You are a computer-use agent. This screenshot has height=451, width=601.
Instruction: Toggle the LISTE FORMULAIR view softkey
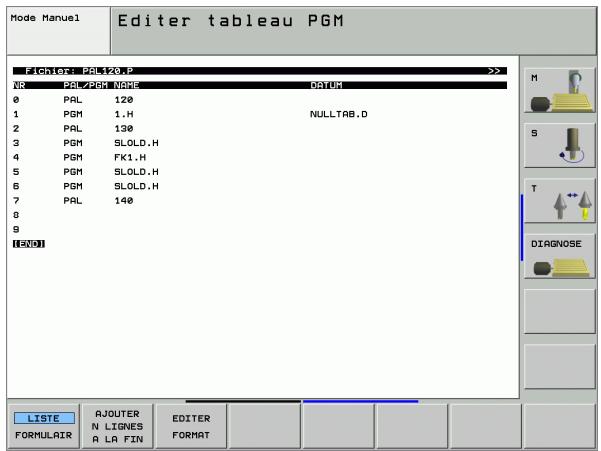pos(43,426)
